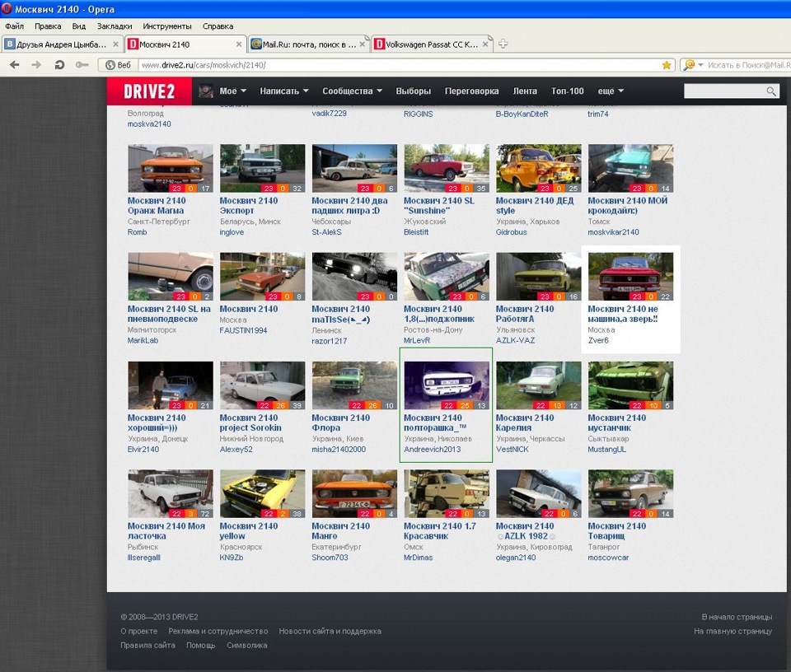Open Москвич 2140 yellow photo
Viewport: 791px width, 672px height.
pos(262,494)
